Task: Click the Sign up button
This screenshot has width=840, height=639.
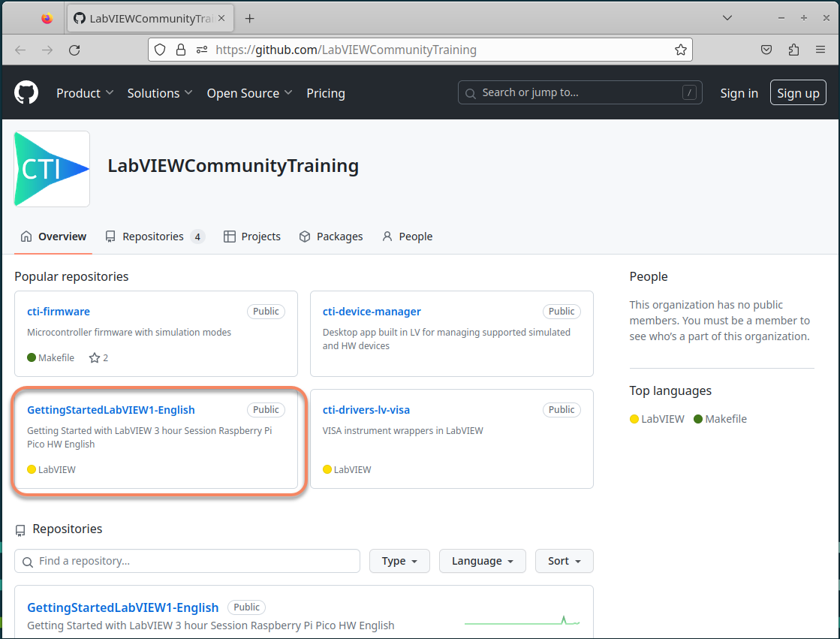Action: (x=798, y=93)
